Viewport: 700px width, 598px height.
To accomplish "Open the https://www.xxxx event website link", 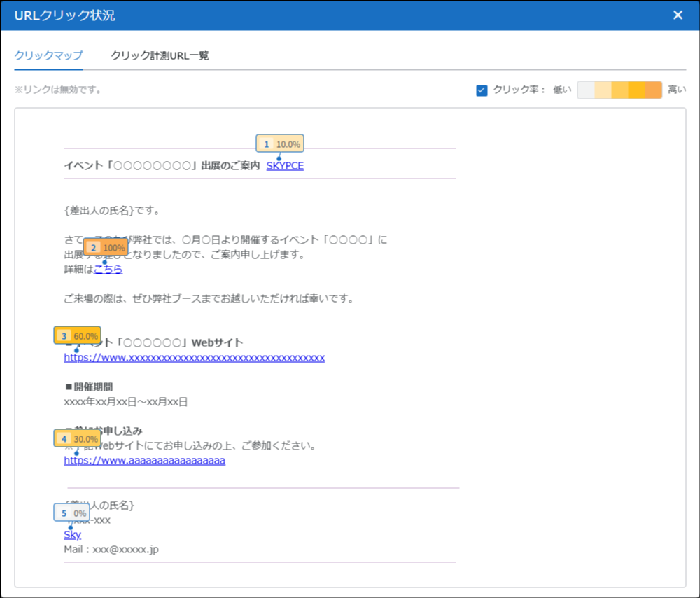I will [194, 358].
